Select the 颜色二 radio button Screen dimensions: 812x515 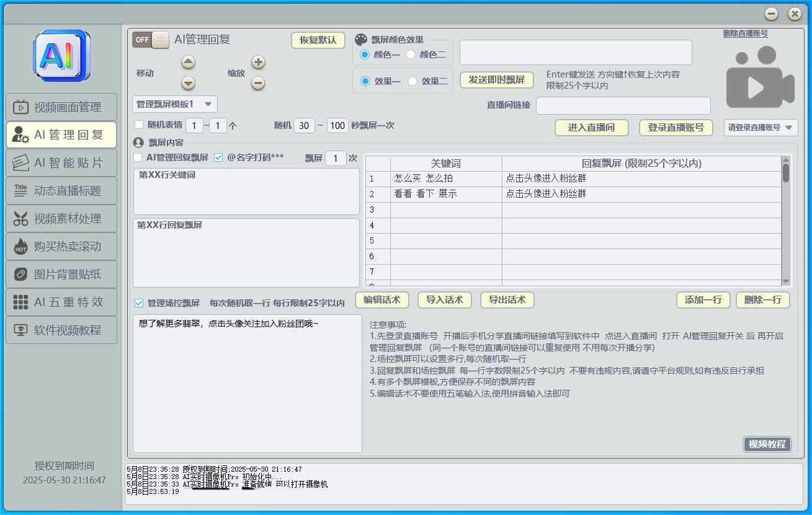[x=411, y=55]
